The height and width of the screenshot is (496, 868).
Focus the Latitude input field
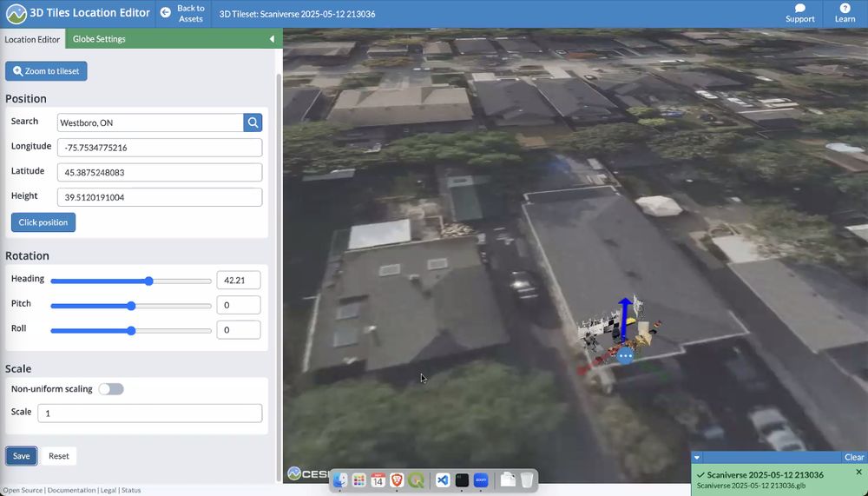pyautogui.click(x=160, y=172)
